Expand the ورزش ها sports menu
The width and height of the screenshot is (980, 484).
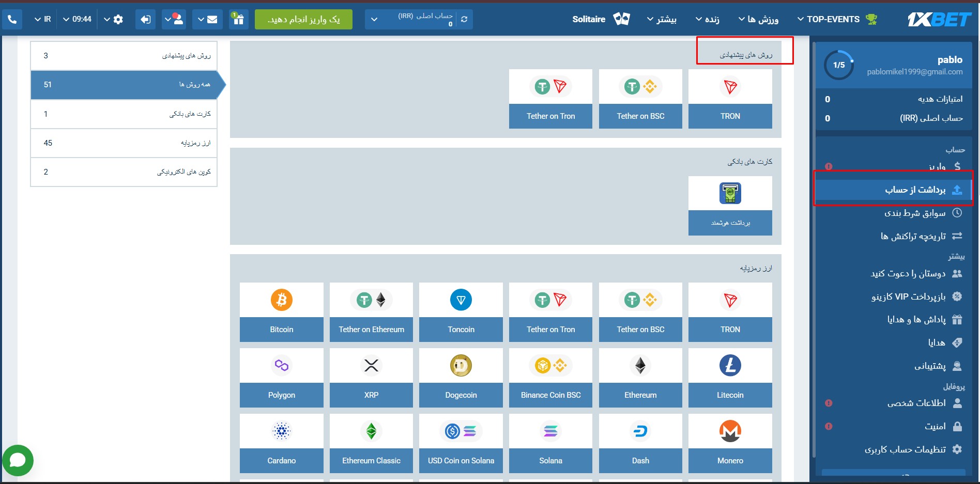coord(758,19)
